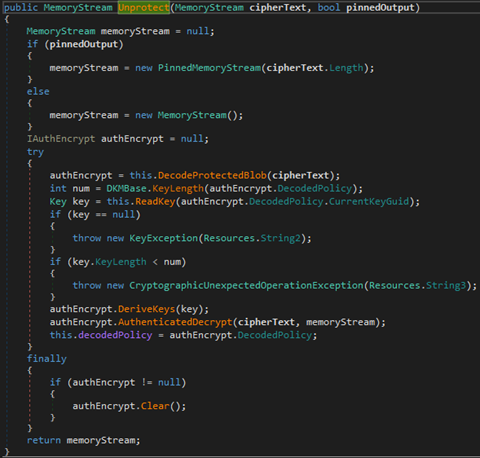The image size is (480, 458).
Task: Place cursor on return memoryStream line
Action: [x=83, y=440]
